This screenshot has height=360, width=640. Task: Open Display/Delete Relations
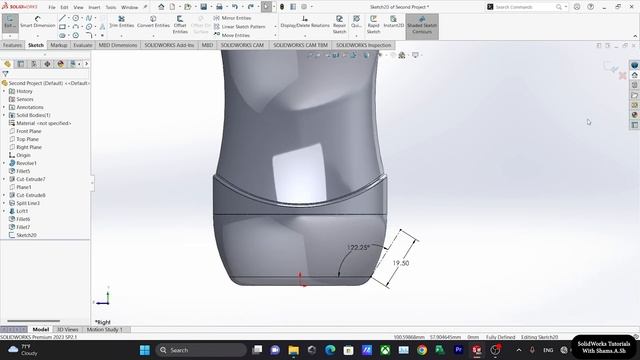[305, 22]
